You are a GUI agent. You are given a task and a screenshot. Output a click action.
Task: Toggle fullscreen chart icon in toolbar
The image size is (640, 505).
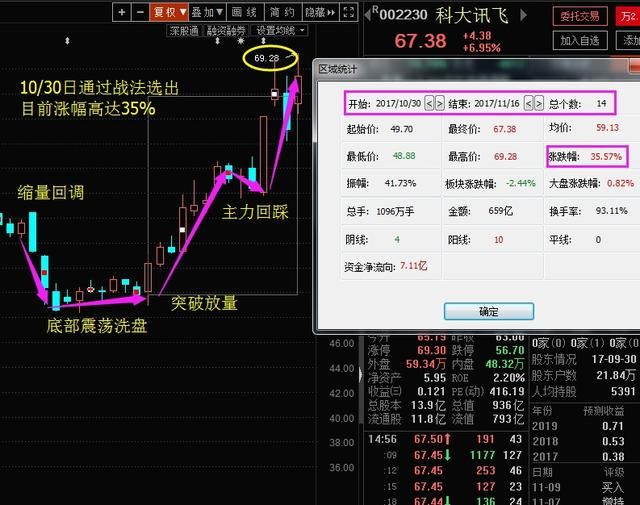(349, 12)
